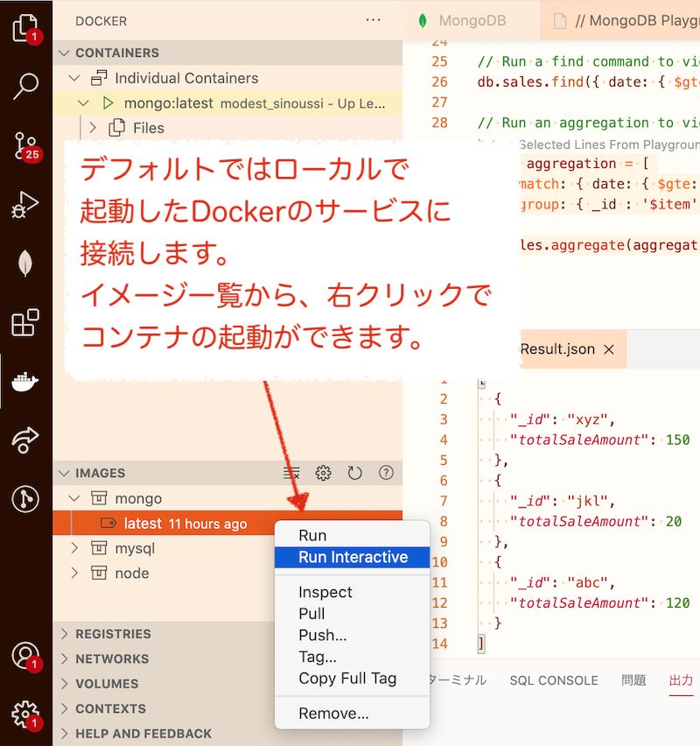Open the DOCKER panel more actions ellipsis
This screenshot has height=746, width=700.
[x=374, y=20]
